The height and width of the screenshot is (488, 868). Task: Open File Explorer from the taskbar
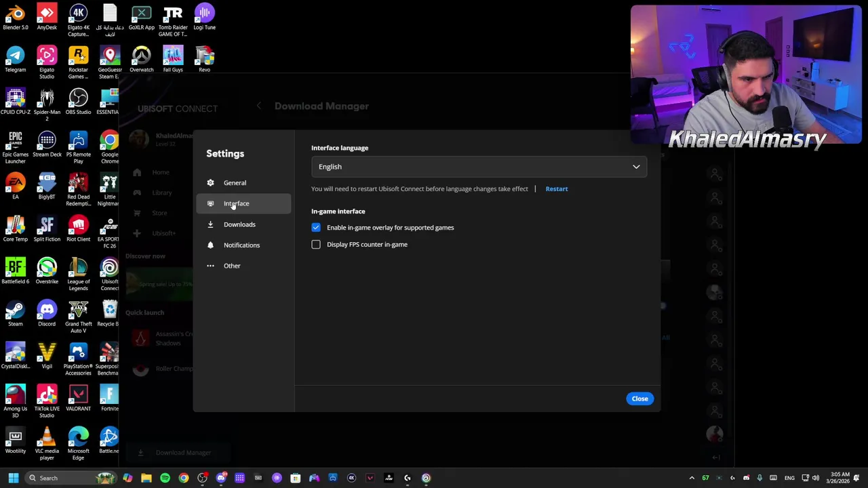[146, 478]
